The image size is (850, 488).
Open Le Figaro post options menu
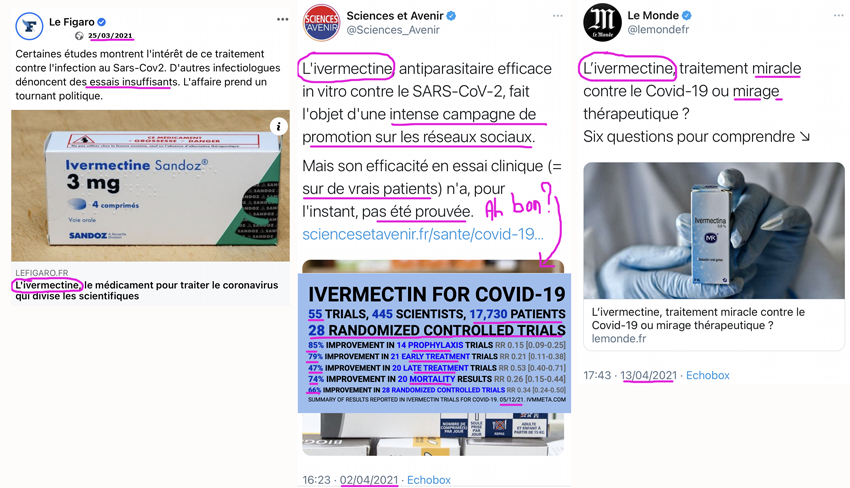coord(282,20)
